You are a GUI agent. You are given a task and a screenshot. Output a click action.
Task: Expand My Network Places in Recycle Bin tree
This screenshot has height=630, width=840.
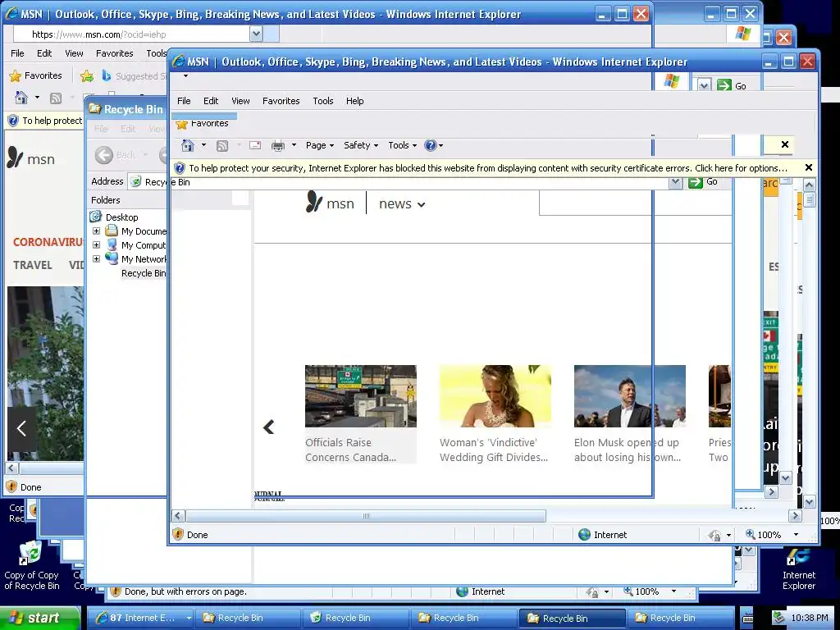tap(97, 258)
